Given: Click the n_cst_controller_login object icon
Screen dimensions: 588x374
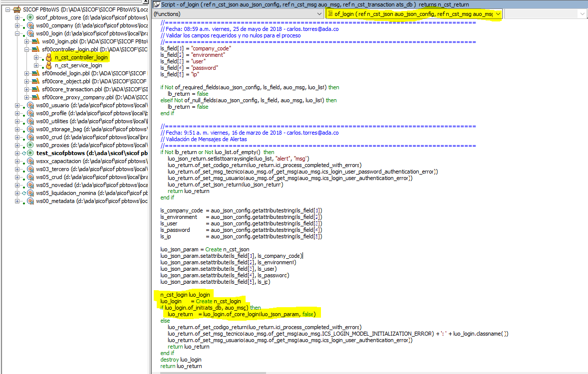Looking at the screenshot, I should coord(48,57).
